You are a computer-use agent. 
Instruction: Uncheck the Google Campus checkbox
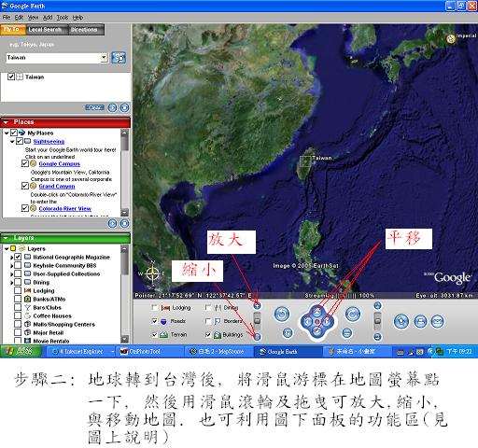25,163
